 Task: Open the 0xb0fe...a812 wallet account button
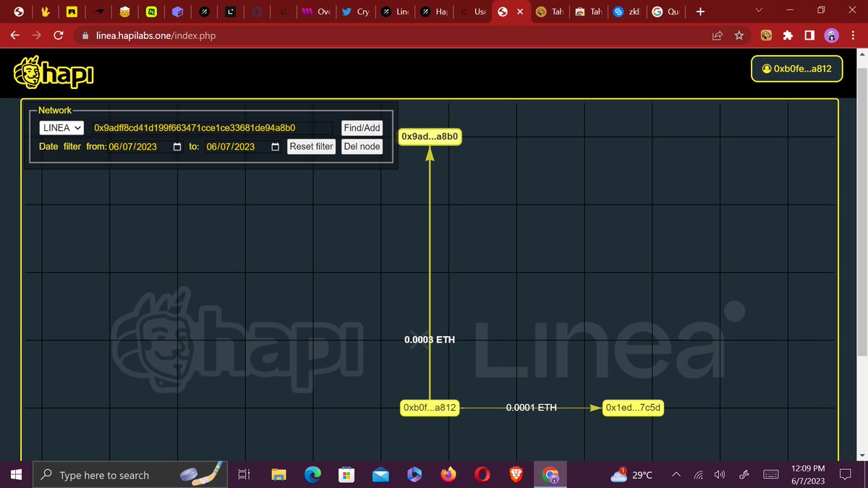coord(796,69)
